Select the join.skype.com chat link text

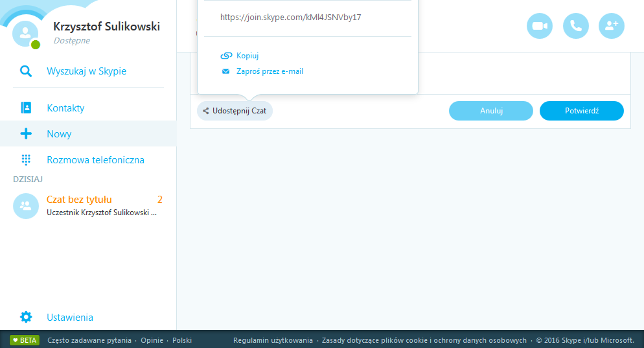291,17
